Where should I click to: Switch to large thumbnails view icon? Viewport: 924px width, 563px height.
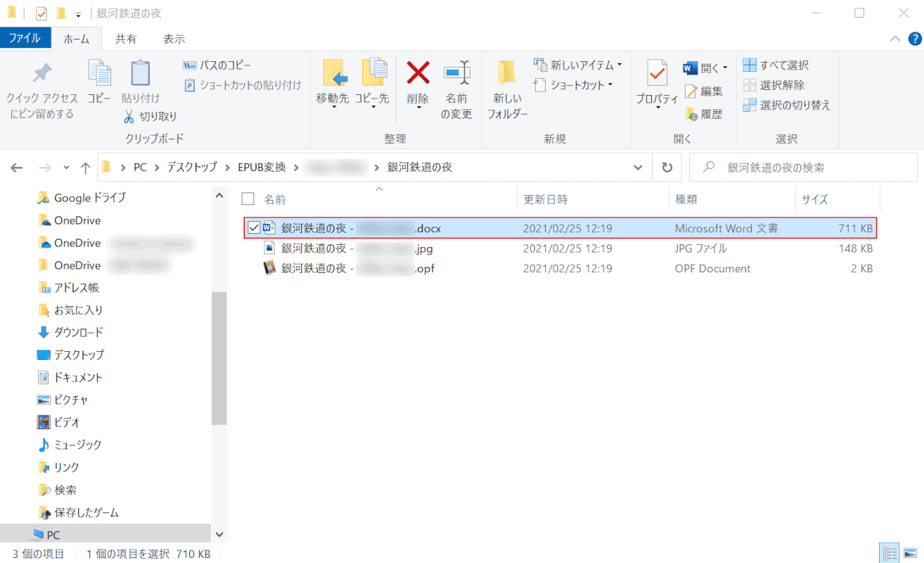pos(911,553)
